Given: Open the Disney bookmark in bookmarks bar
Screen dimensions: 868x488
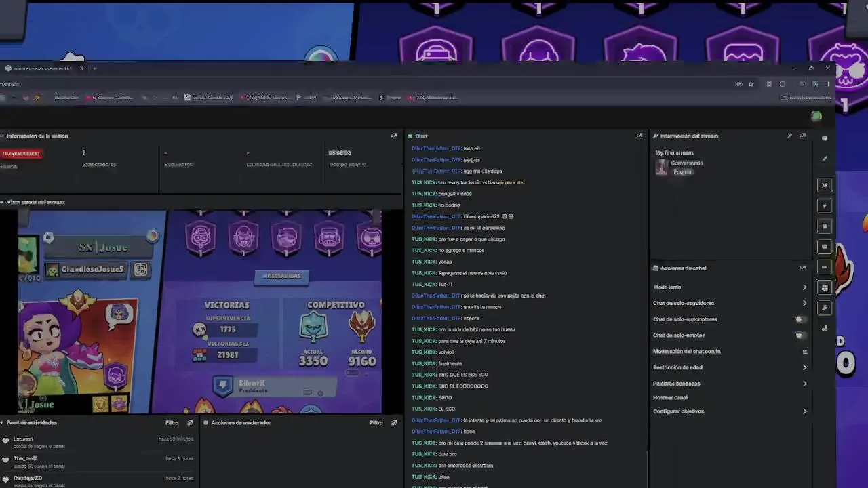Looking at the screenshot, I should 209,98.
